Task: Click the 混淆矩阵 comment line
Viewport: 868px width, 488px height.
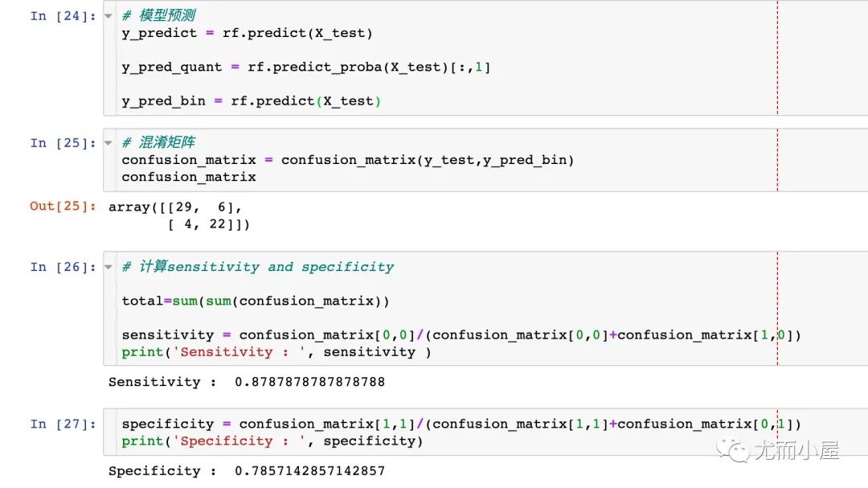Action: pyautogui.click(x=158, y=143)
